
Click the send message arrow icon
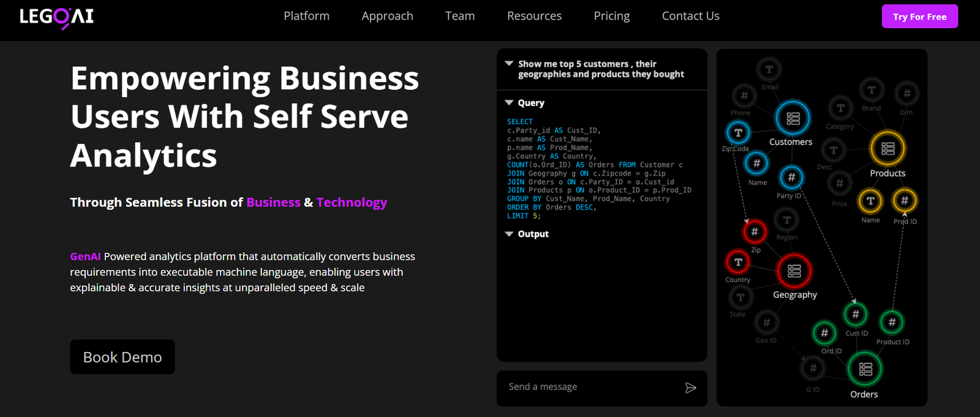click(x=690, y=388)
